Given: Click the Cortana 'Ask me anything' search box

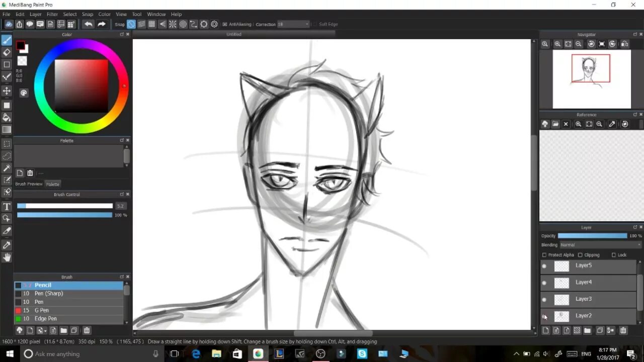Looking at the screenshot, I should 93,354.
